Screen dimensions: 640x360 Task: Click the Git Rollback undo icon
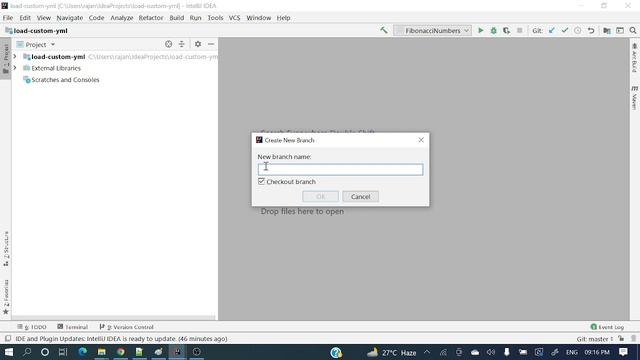click(x=591, y=31)
